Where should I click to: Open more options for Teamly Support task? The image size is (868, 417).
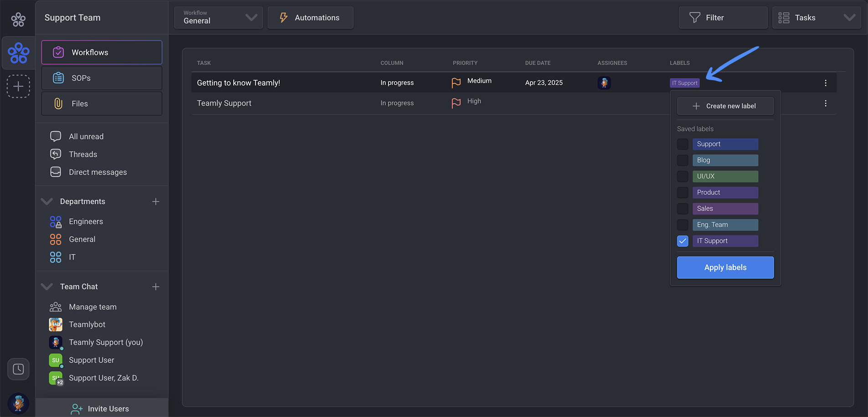826,103
